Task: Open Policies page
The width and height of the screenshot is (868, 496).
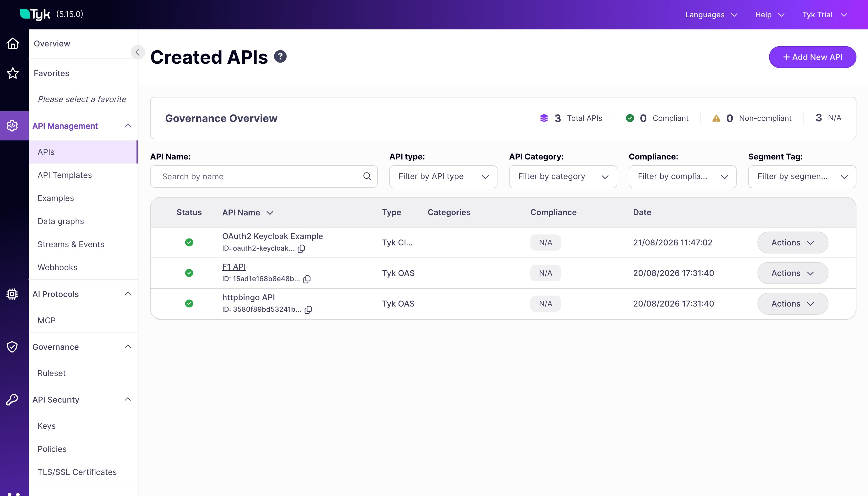Action: [52, 449]
